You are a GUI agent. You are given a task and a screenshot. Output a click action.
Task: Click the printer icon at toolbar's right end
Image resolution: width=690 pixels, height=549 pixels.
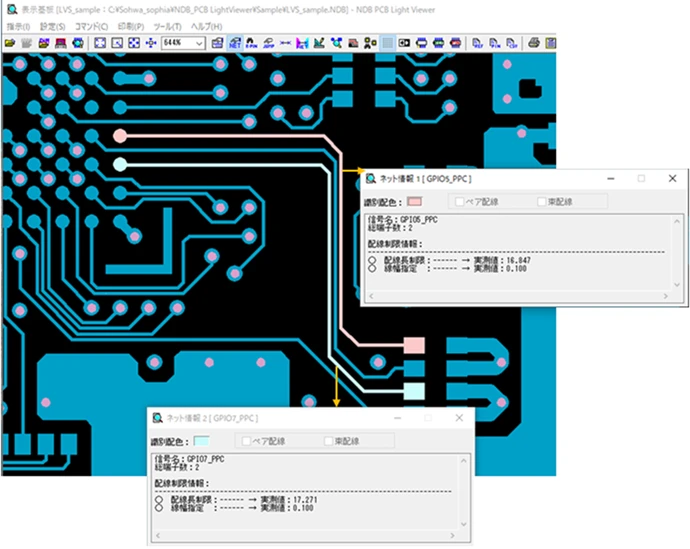(535, 43)
